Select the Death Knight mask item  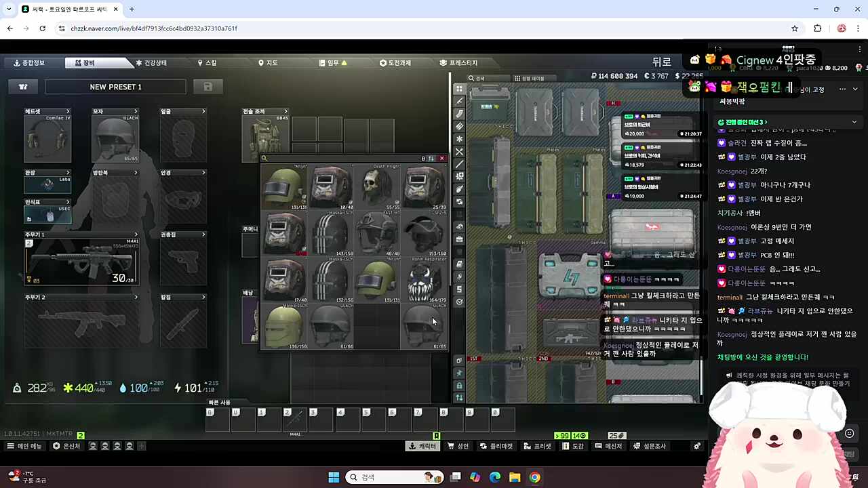coord(377,186)
